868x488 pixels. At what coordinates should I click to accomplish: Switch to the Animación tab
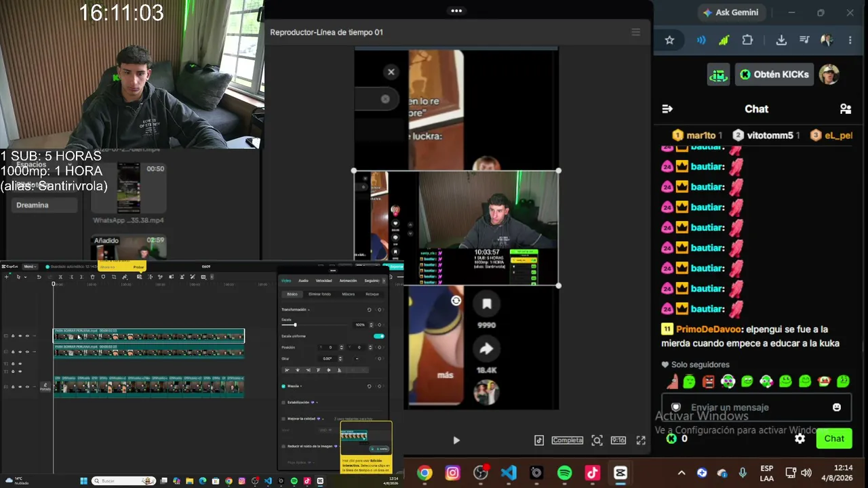coord(348,281)
